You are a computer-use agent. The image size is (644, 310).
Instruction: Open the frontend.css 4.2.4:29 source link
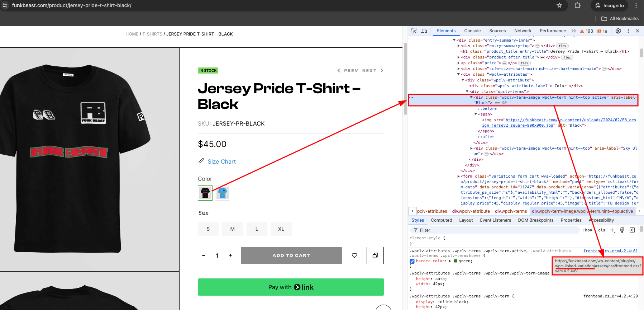(610, 296)
